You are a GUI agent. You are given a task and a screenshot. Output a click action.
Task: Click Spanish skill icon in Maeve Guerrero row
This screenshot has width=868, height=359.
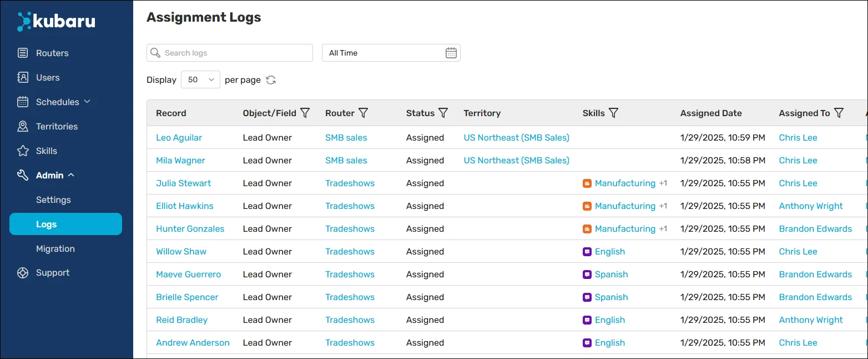coord(587,275)
